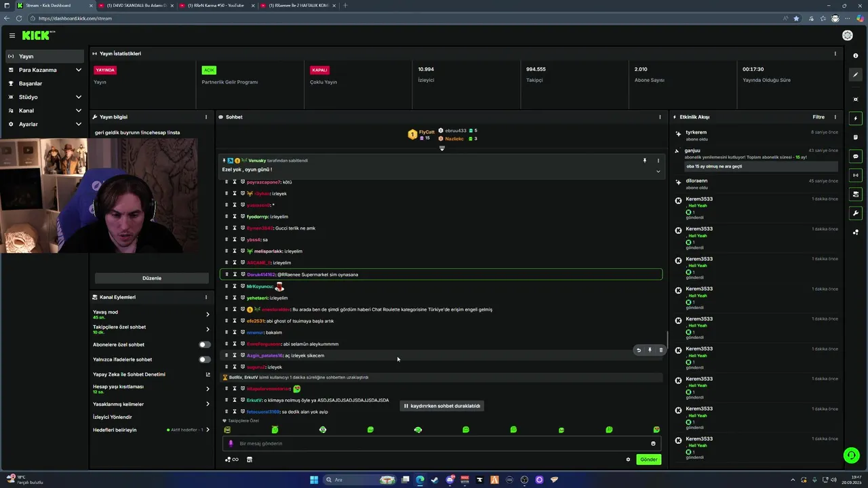Open the green support chat bubble
868x488 pixels.
pyautogui.click(x=851, y=455)
